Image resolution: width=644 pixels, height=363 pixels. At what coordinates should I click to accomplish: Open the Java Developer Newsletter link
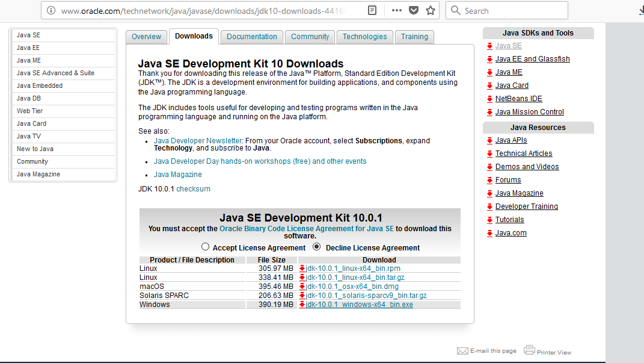pos(198,141)
